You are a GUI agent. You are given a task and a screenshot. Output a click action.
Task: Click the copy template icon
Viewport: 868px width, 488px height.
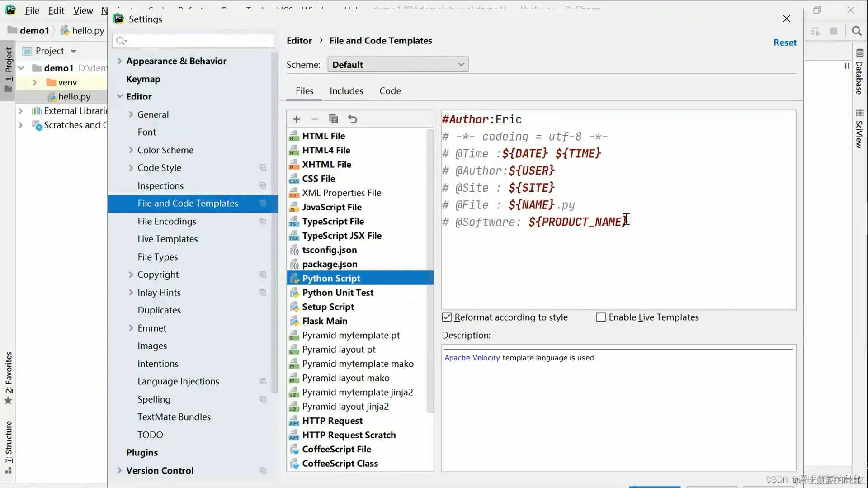tap(334, 119)
